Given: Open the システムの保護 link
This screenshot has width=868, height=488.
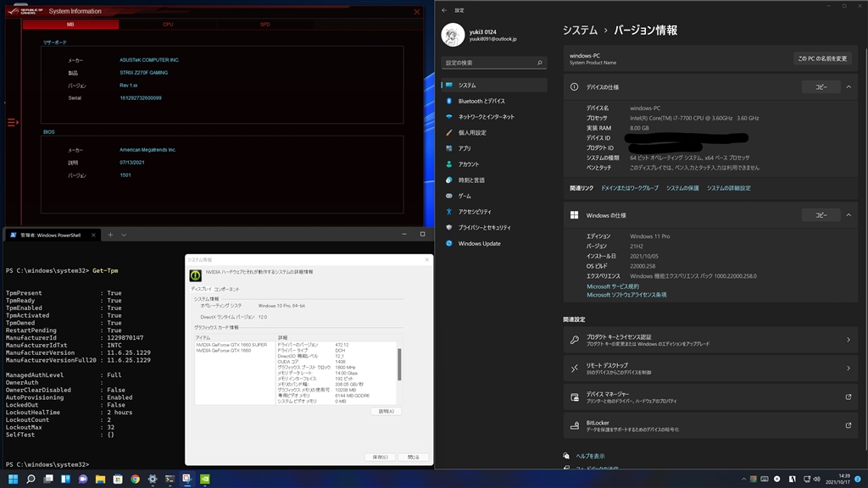Looking at the screenshot, I should (682, 188).
